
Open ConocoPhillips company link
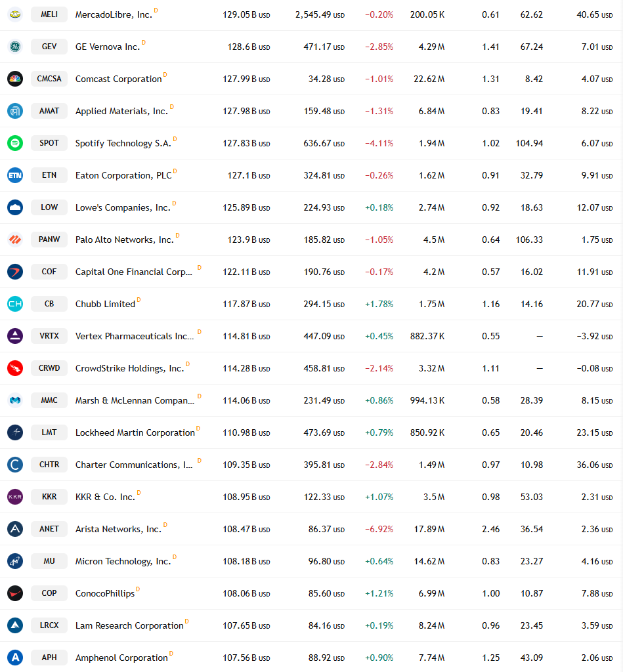pyautogui.click(x=105, y=593)
